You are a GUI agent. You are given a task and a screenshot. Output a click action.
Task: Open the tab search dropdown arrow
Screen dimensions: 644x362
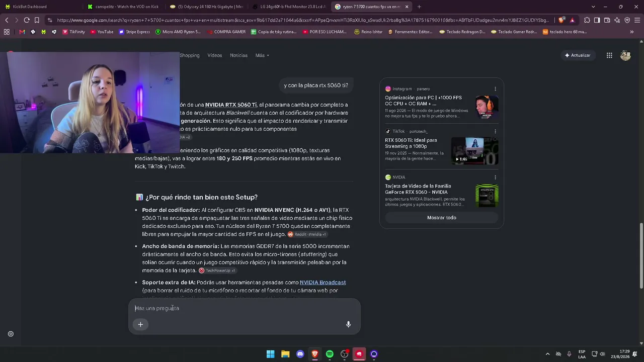point(593,7)
